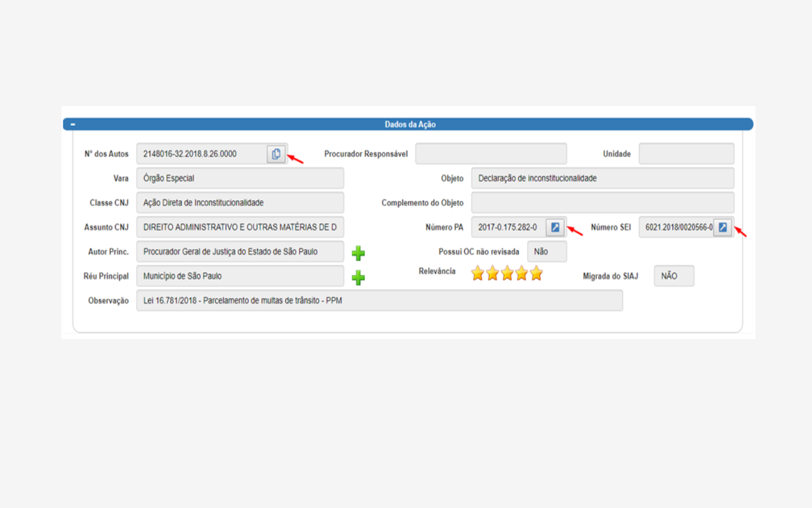Click the Vara field Órgão Especial

pos(240,178)
